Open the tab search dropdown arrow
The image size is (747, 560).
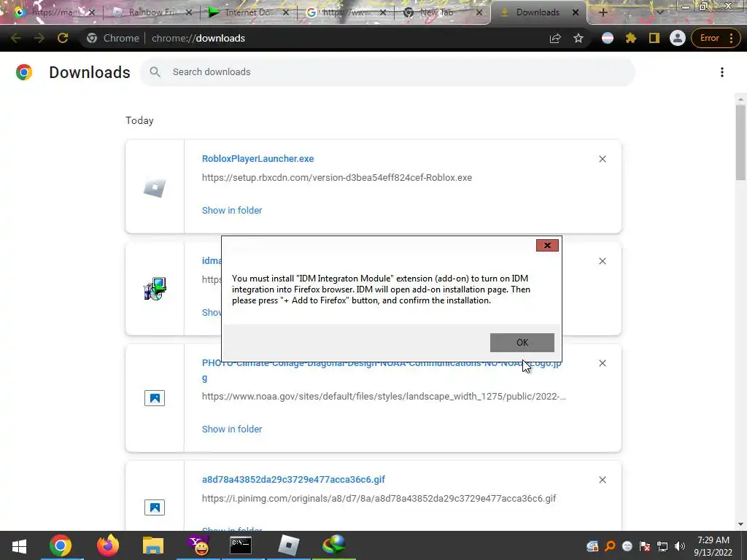tap(659, 12)
